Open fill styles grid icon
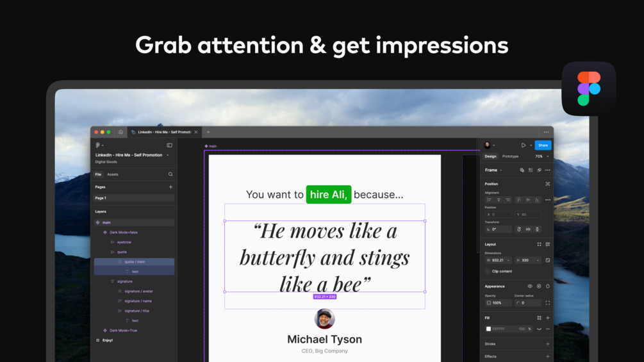Viewport: 644px width, 362px height. pyautogui.click(x=539, y=318)
